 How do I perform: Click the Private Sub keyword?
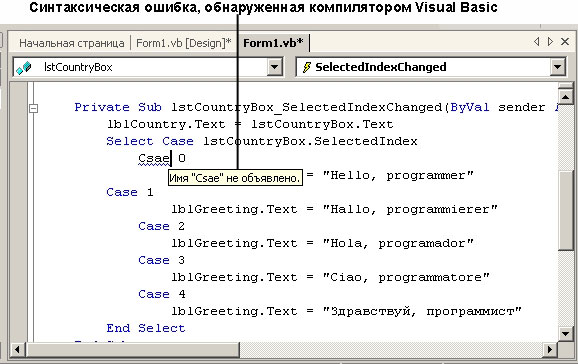pos(118,107)
